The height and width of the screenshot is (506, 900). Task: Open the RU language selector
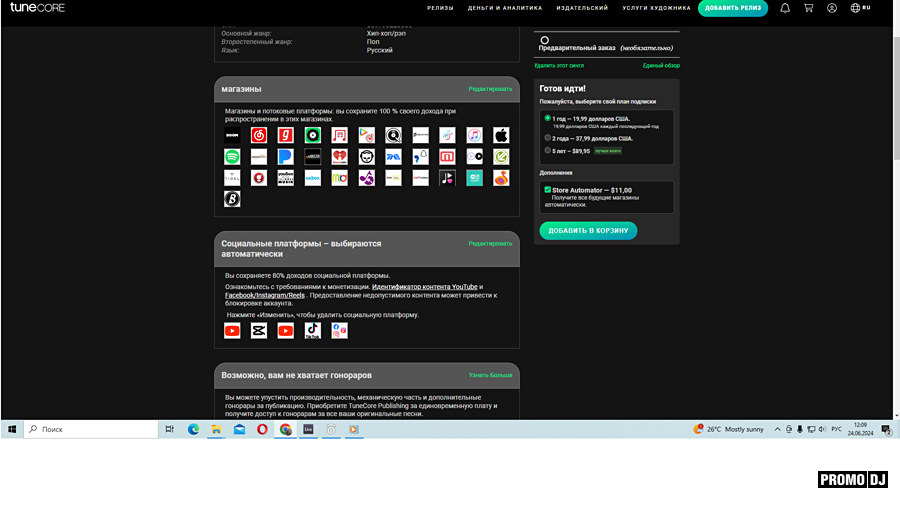tap(860, 8)
